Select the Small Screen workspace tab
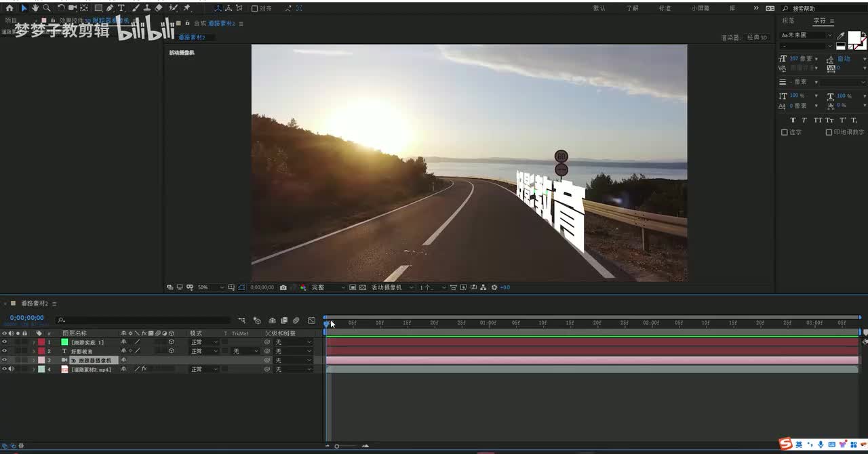This screenshot has width=868, height=454. click(x=701, y=8)
